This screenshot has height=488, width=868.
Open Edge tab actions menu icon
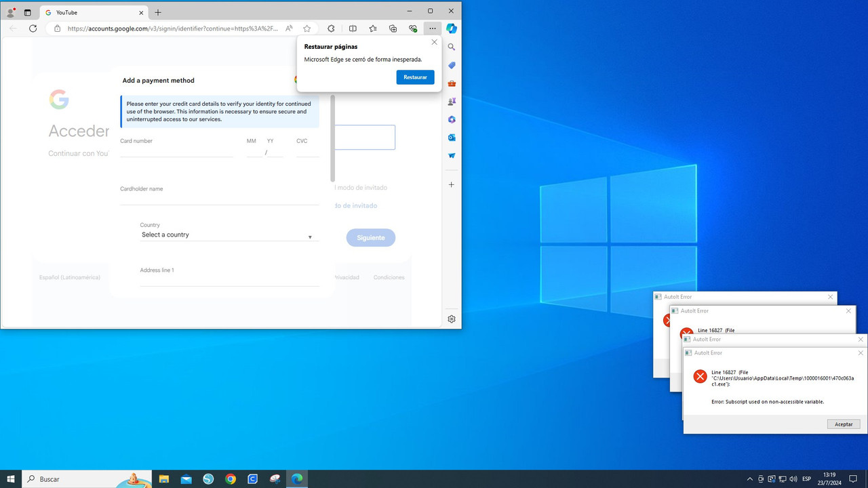coord(28,12)
